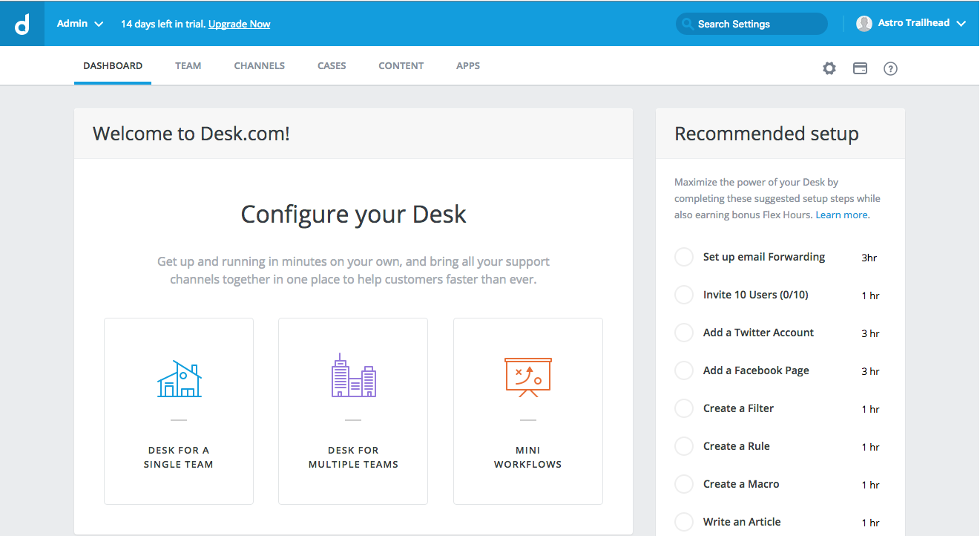Choose the Desk for Multiple Teams card

pos(353,411)
